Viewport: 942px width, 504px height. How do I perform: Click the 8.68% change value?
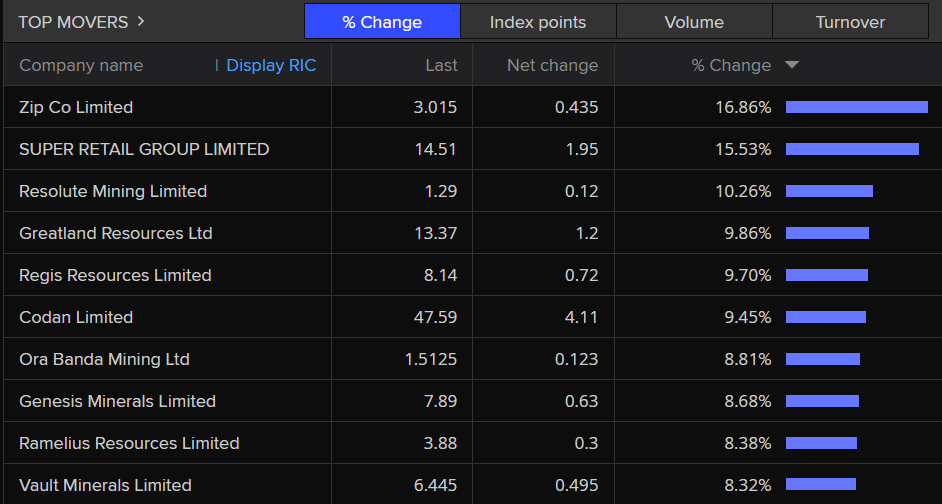(748, 401)
